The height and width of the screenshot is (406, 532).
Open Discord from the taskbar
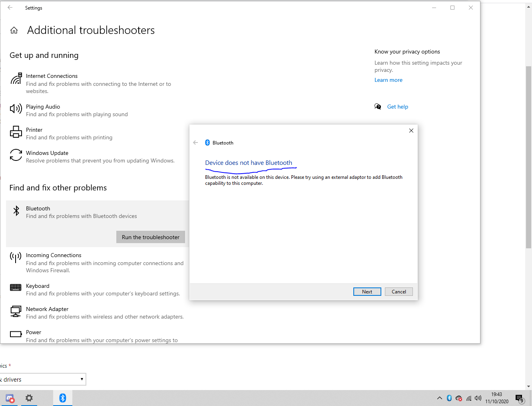click(x=10, y=398)
